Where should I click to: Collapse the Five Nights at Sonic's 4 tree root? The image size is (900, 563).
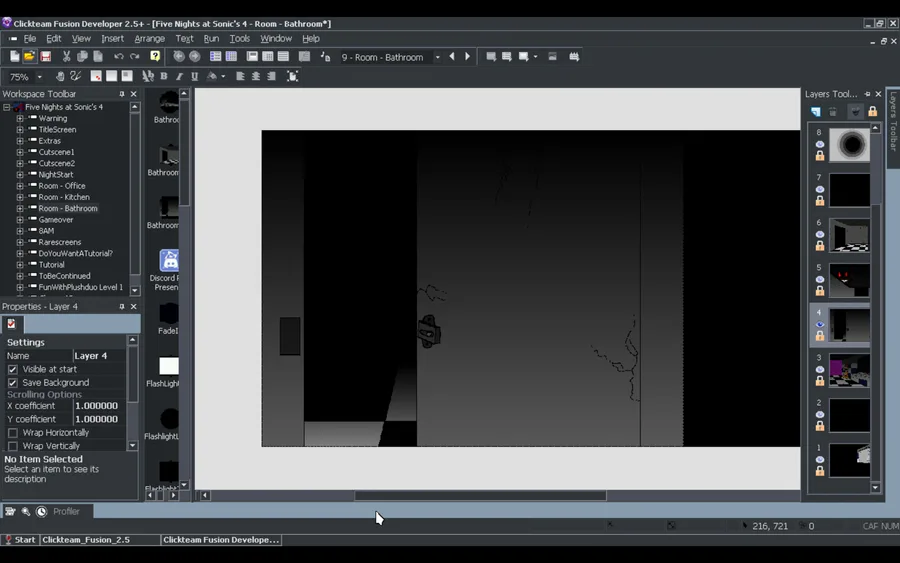(x=6, y=107)
